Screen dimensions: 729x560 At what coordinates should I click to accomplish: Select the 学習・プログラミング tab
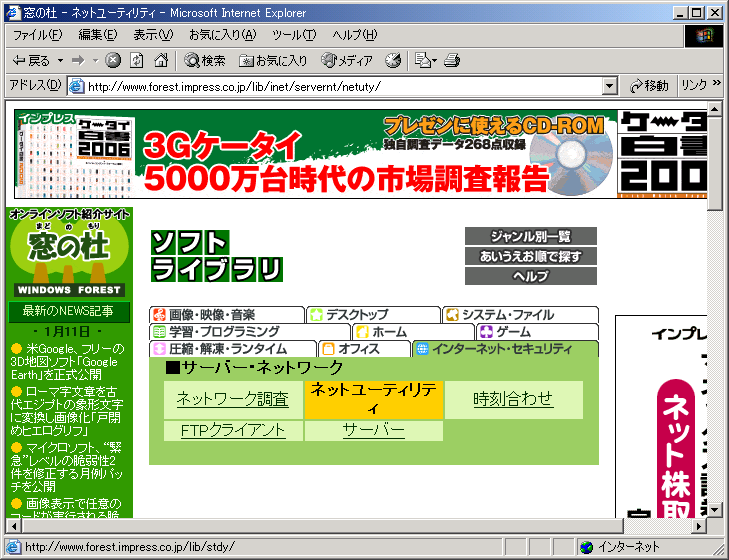click(250, 332)
